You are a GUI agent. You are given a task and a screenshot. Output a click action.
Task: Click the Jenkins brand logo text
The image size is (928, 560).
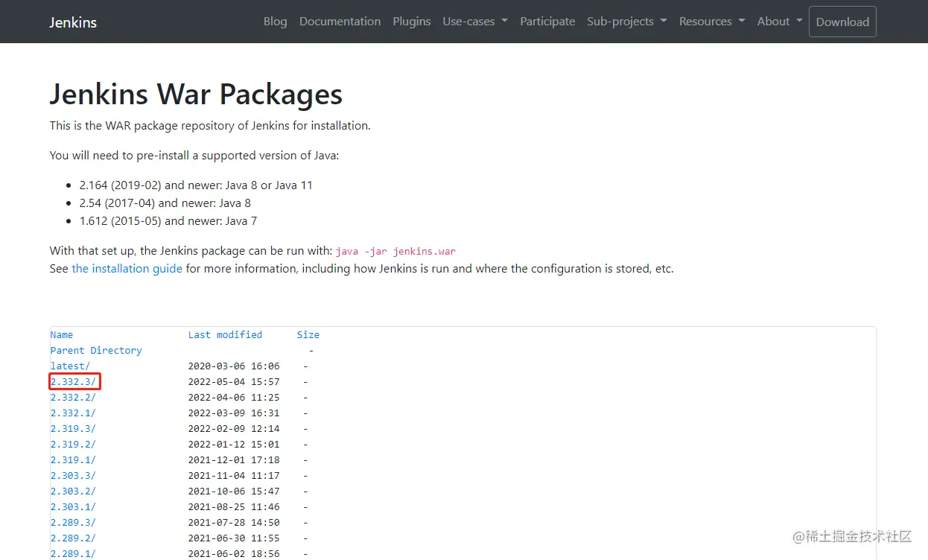click(x=73, y=22)
